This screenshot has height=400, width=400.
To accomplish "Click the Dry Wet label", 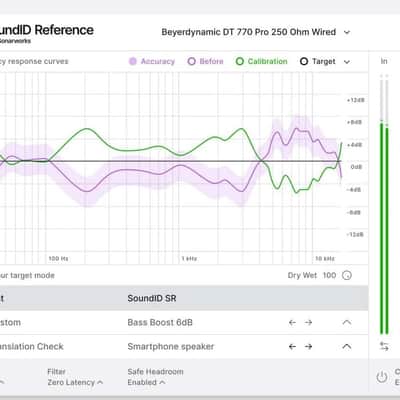I will point(302,275).
